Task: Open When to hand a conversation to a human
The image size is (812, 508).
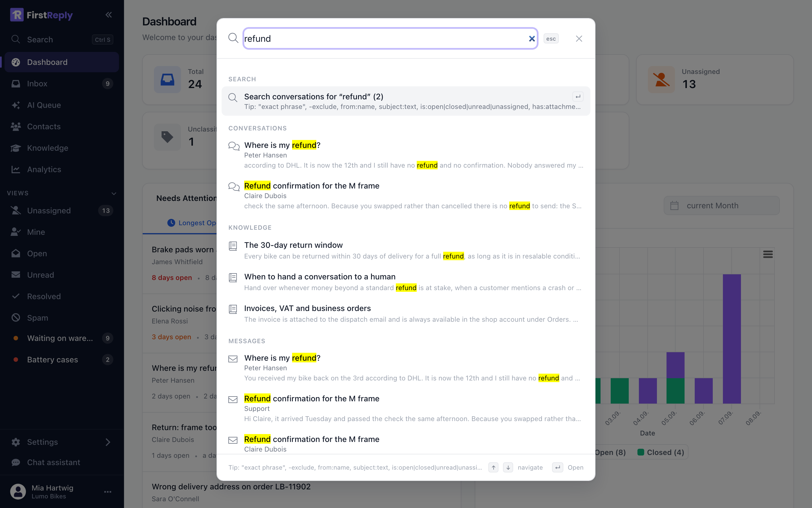Action: 406,282
